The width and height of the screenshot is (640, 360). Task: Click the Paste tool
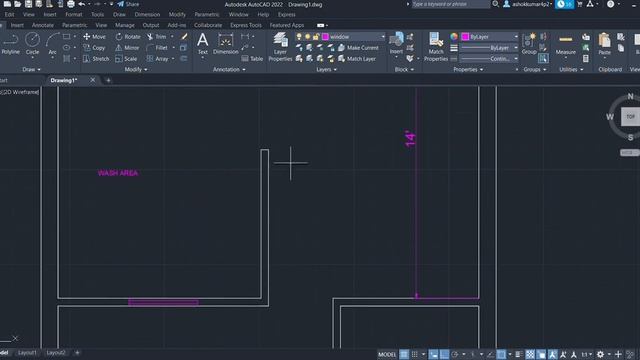click(604, 44)
